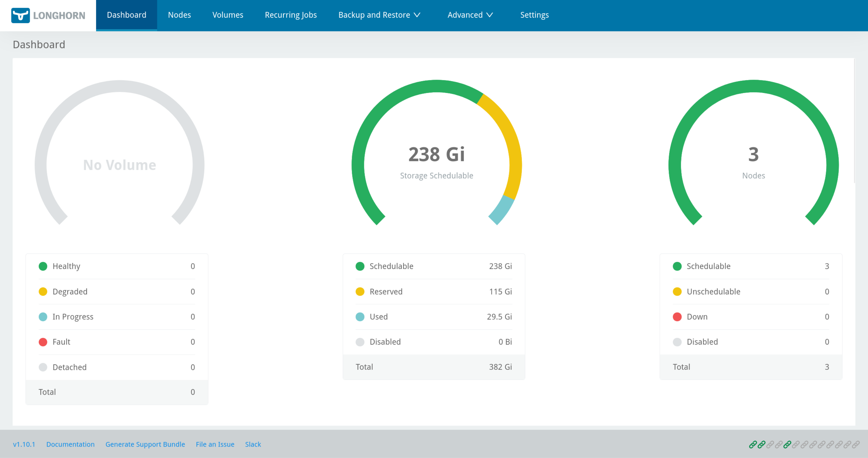Open the Nodes tab
The image size is (868, 458).
pos(179,15)
